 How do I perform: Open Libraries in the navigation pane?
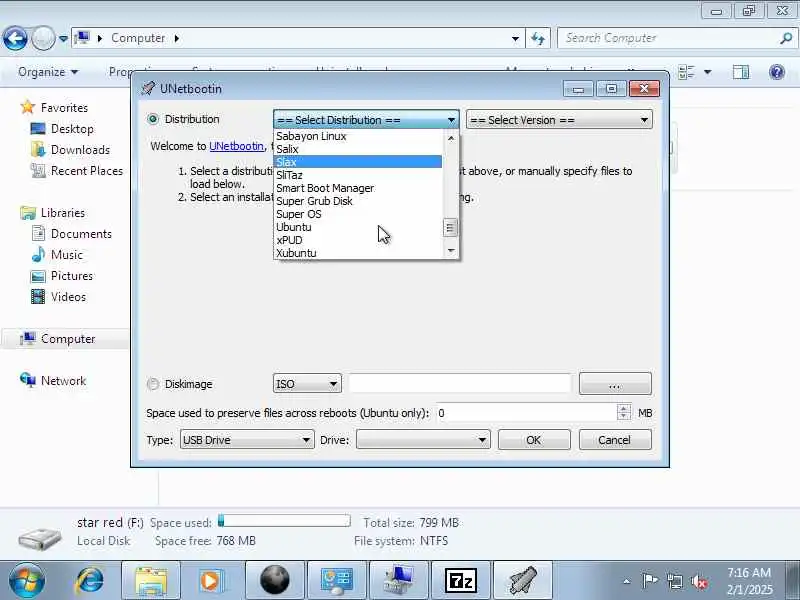[63, 212]
